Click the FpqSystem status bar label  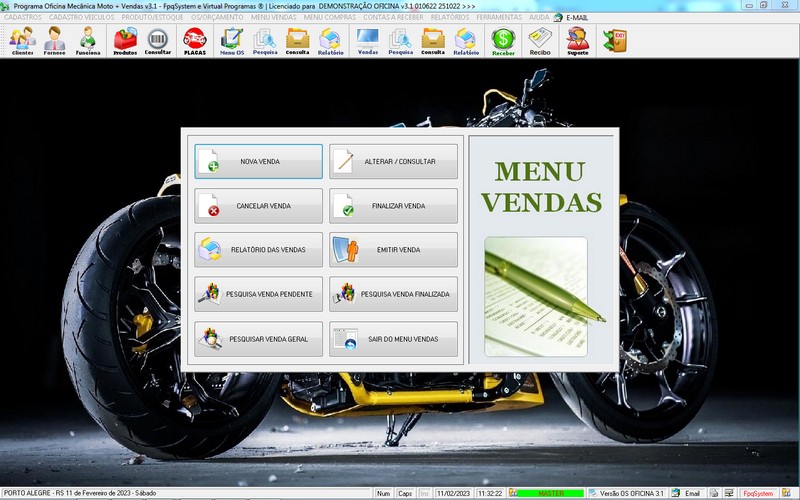tap(758, 493)
